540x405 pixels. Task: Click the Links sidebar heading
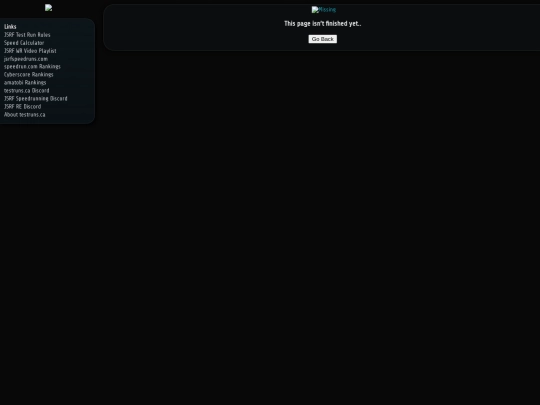pyautogui.click(x=10, y=27)
